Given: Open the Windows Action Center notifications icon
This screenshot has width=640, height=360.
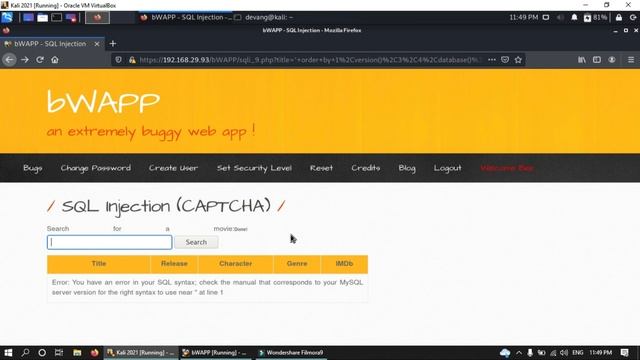Looking at the screenshot, I should [624, 353].
